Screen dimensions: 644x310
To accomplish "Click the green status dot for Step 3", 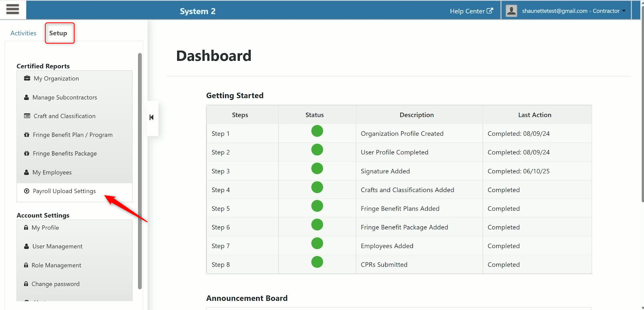I will [317, 168].
